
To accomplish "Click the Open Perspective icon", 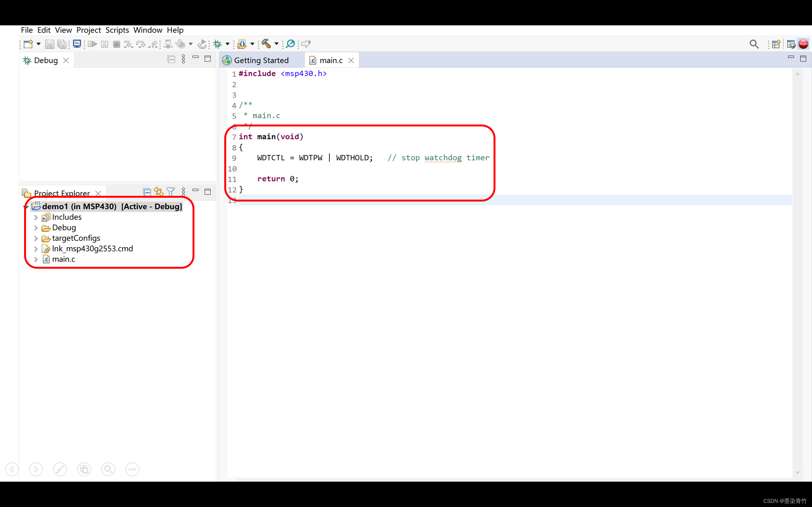I will point(776,44).
